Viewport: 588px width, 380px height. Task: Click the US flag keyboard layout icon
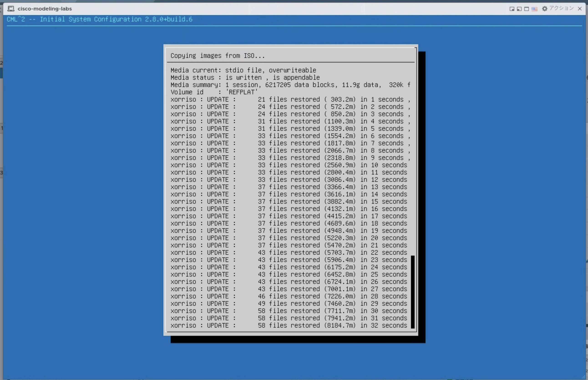(x=535, y=9)
